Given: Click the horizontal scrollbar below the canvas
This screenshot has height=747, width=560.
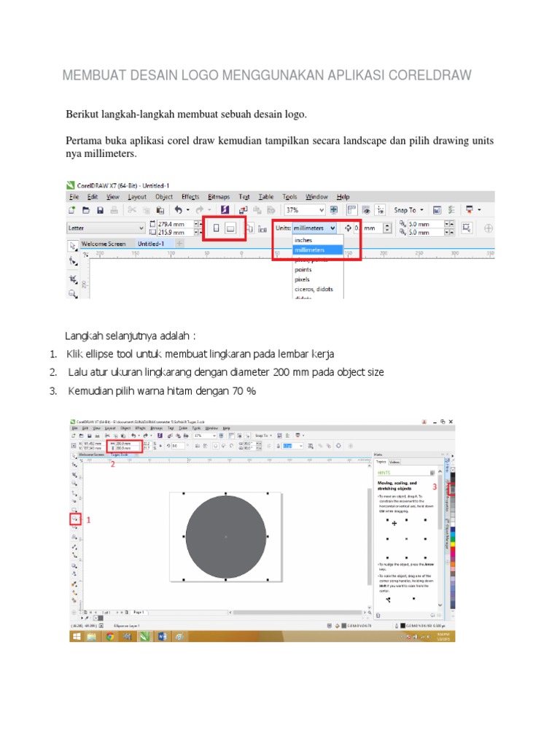Looking at the screenshot, I should pyautogui.click(x=297, y=612).
